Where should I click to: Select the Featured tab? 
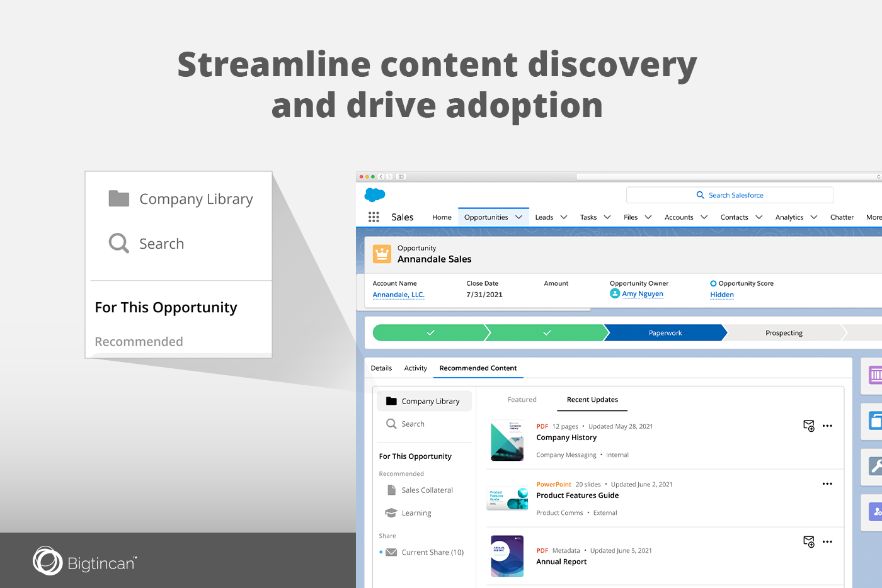point(522,400)
